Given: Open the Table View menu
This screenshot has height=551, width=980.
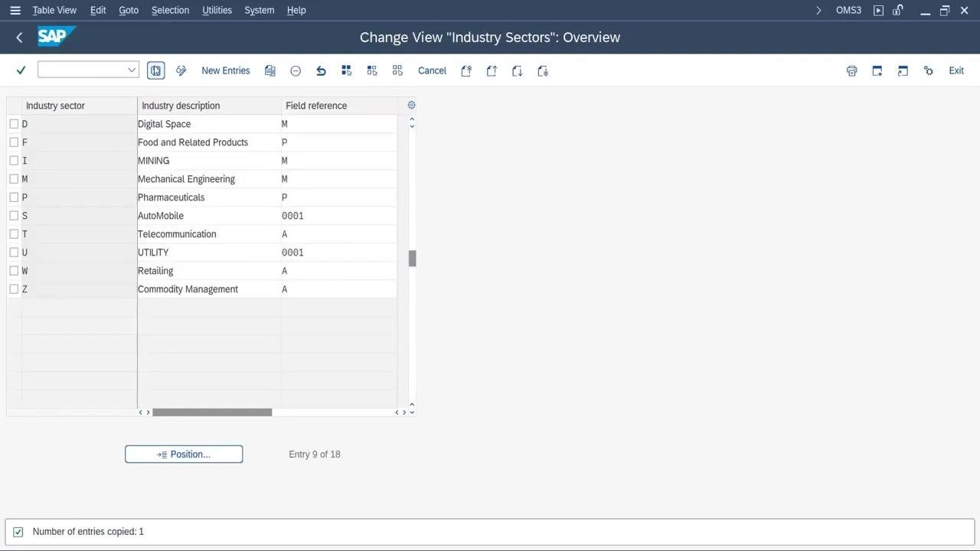Looking at the screenshot, I should coord(54,10).
